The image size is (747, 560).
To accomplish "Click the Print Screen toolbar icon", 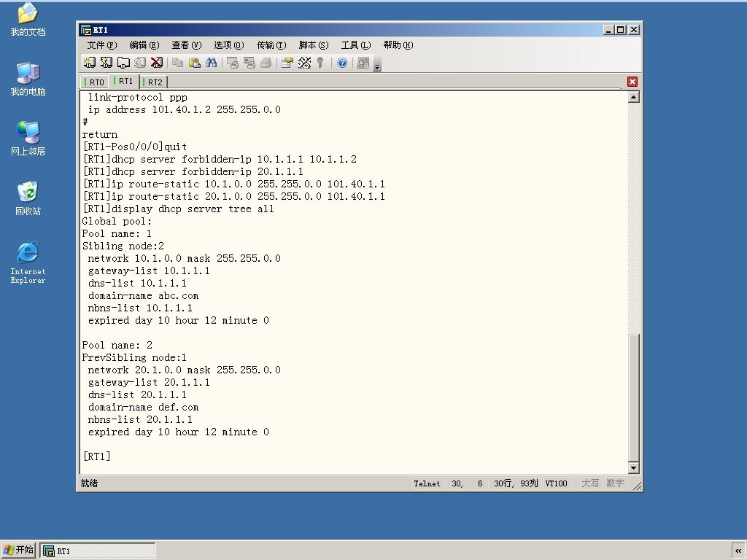I will tap(233, 63).
